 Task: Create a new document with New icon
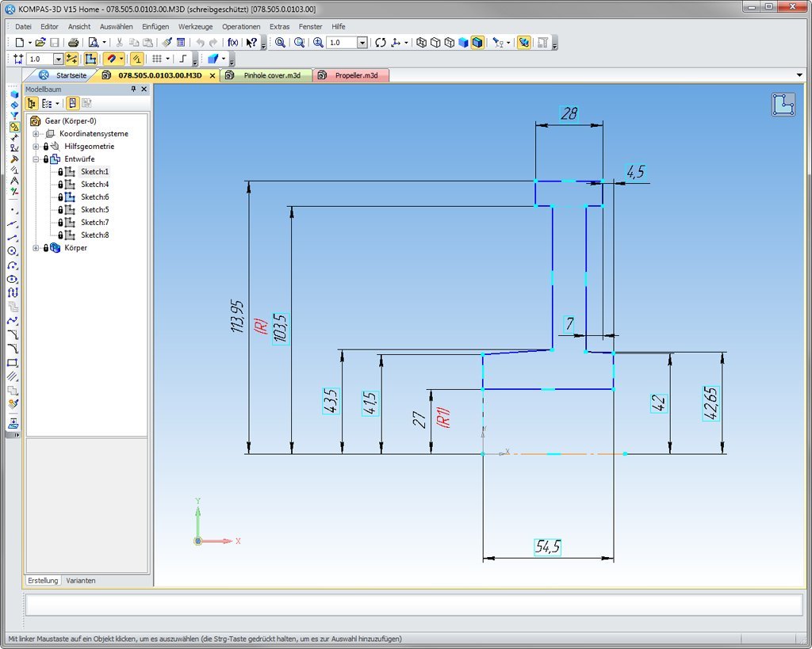pos(20,43)
